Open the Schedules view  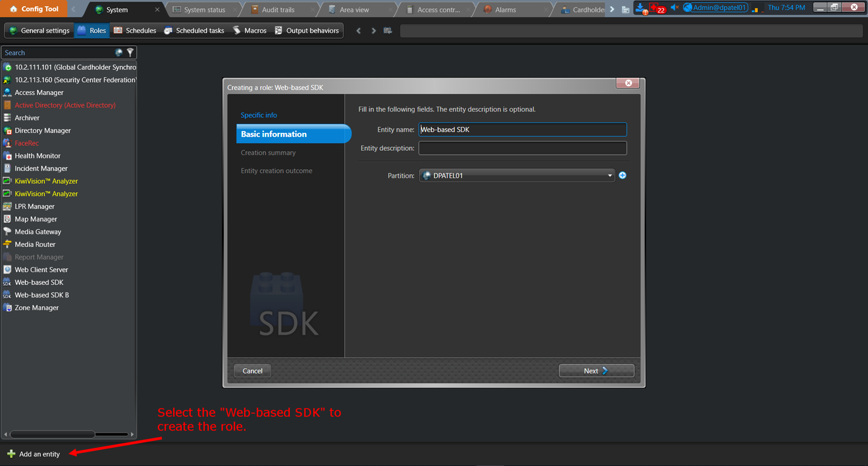point(135,30)
